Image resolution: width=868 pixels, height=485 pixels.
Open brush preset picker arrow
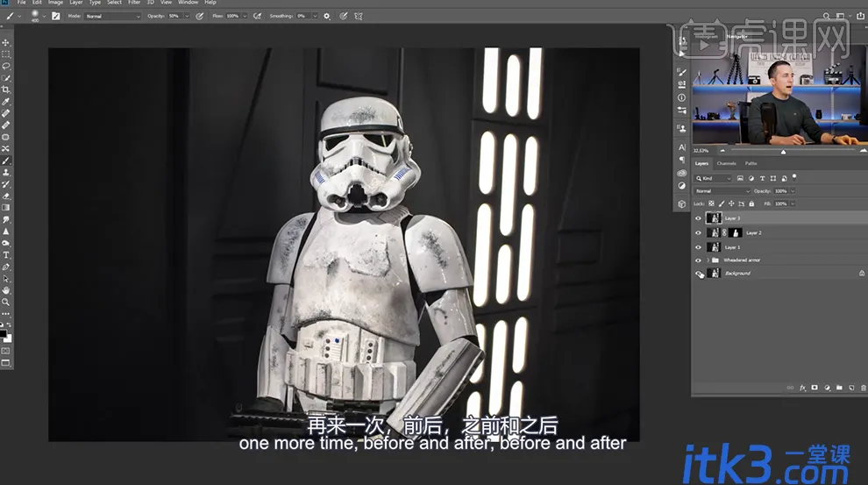(45, 16)
